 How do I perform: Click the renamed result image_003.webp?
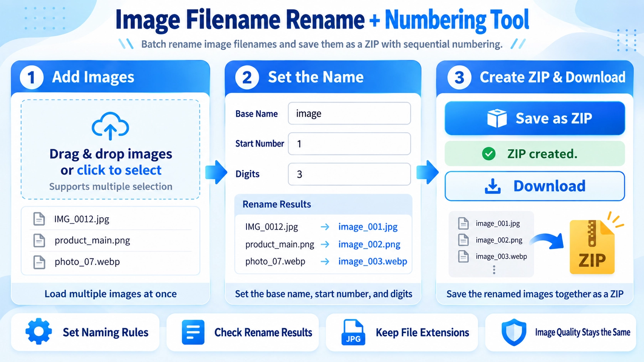[x=372, y=262]
